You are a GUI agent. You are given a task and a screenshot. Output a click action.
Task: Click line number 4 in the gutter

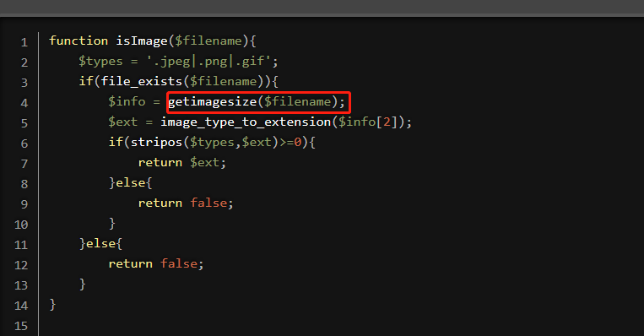click(x=24, y=103)
